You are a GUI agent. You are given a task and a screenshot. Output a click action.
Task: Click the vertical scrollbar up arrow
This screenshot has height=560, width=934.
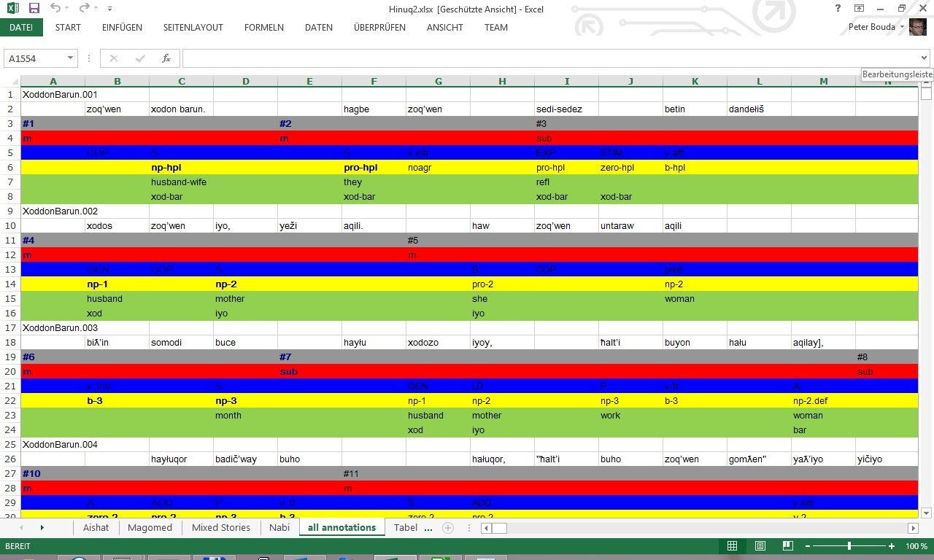[x=926, y=82]
